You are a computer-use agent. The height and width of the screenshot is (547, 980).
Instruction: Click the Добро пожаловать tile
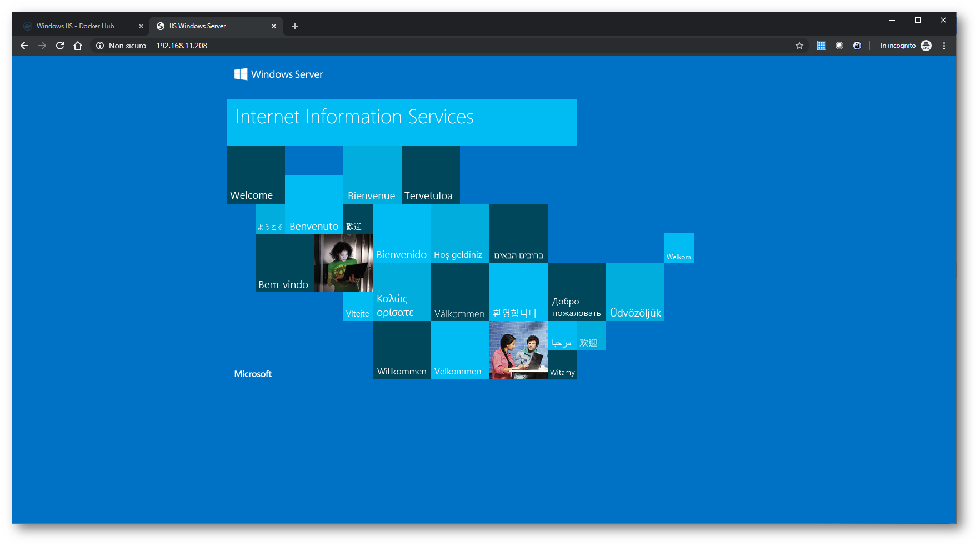point(577,292)
